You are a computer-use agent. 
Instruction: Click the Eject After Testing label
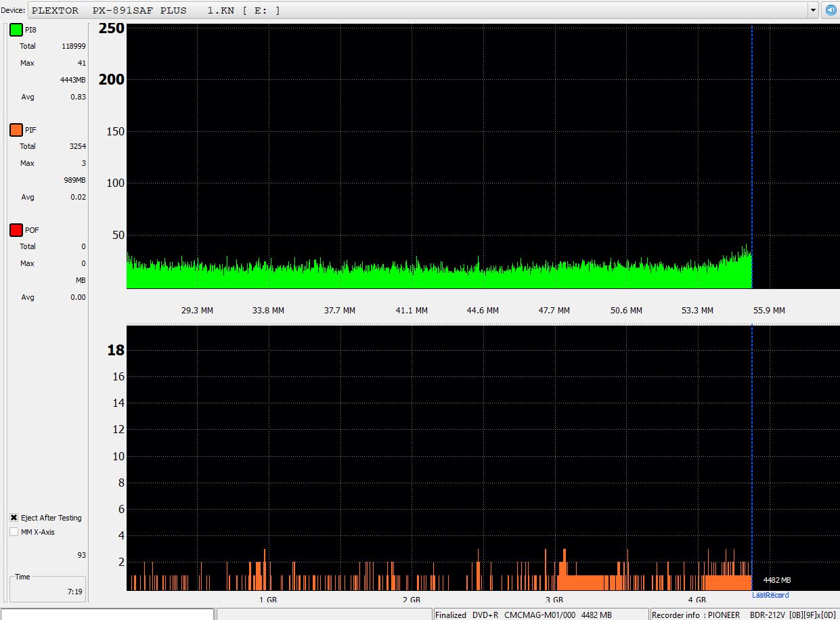(51, 518)
